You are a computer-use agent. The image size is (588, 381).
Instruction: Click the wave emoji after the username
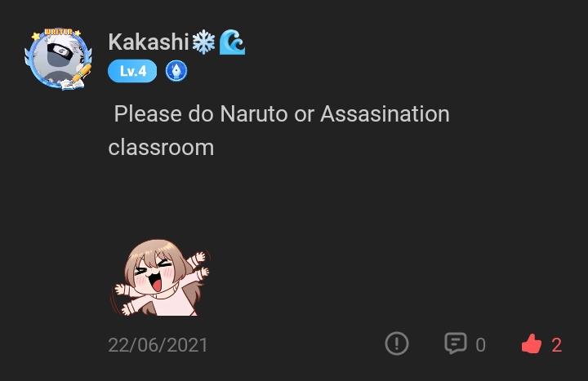click(232, 42)
